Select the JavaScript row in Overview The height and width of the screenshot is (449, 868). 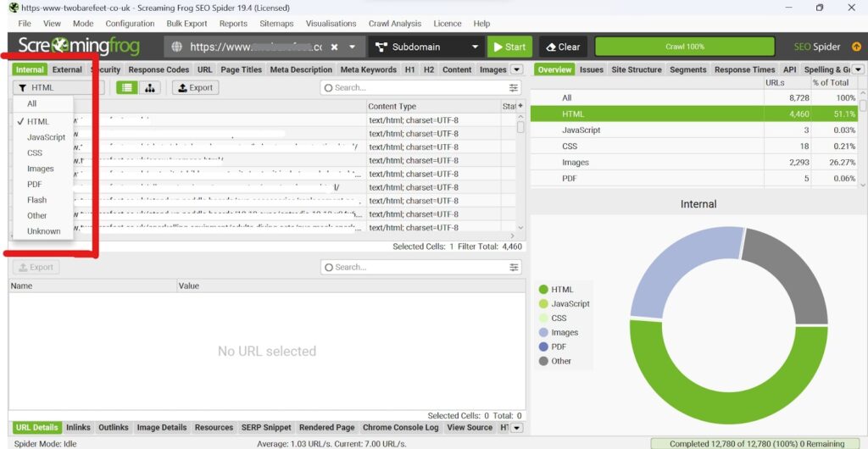694,130
